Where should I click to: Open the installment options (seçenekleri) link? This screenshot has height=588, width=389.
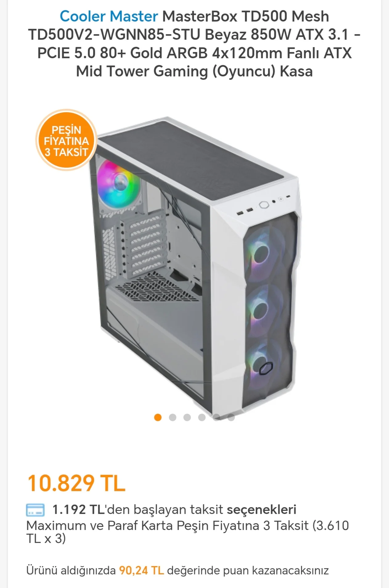click(x=261, y=509)
